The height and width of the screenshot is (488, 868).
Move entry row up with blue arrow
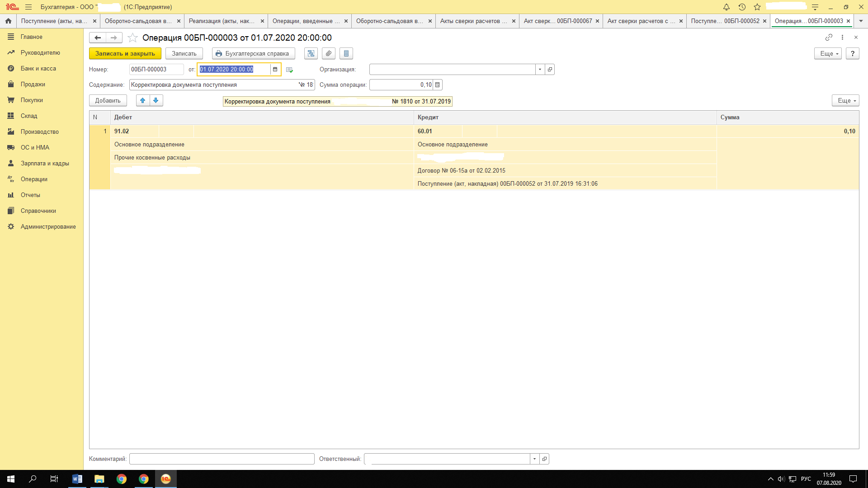(143, 100)
